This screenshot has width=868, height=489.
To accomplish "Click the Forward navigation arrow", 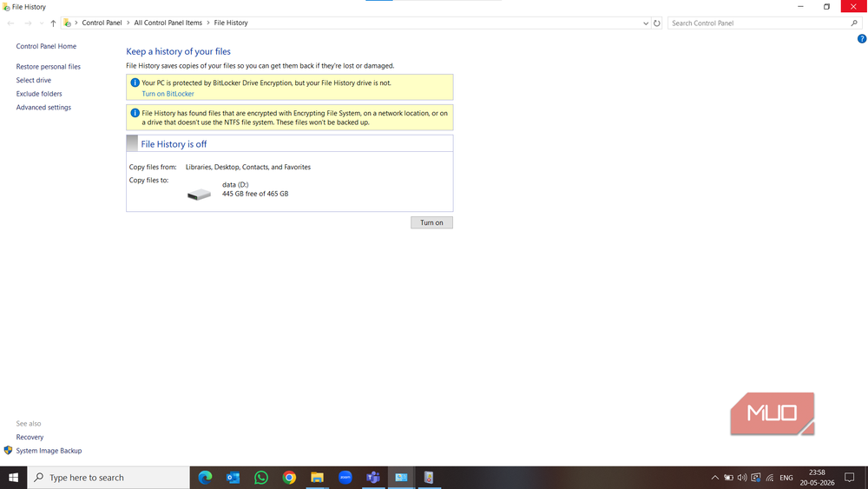I will (28, 23).
